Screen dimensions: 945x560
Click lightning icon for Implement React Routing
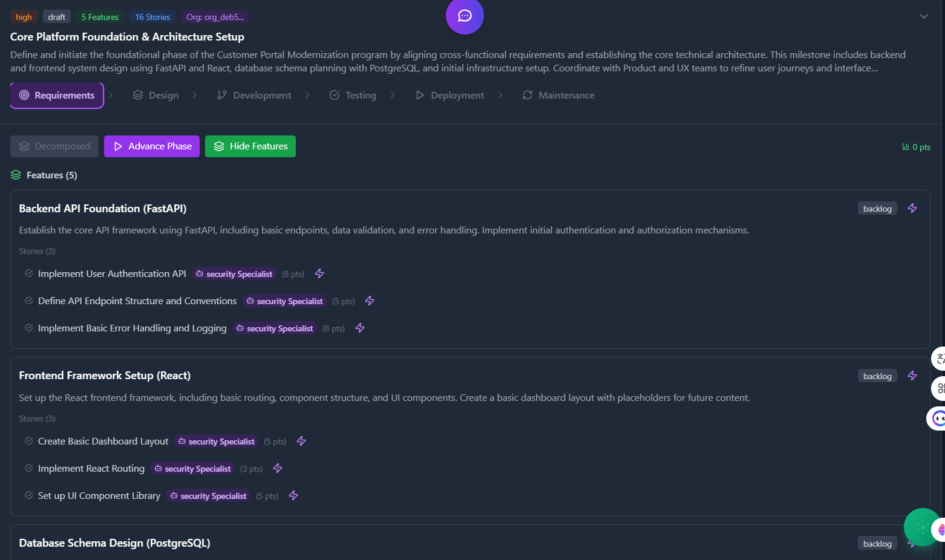coord(278,469)
